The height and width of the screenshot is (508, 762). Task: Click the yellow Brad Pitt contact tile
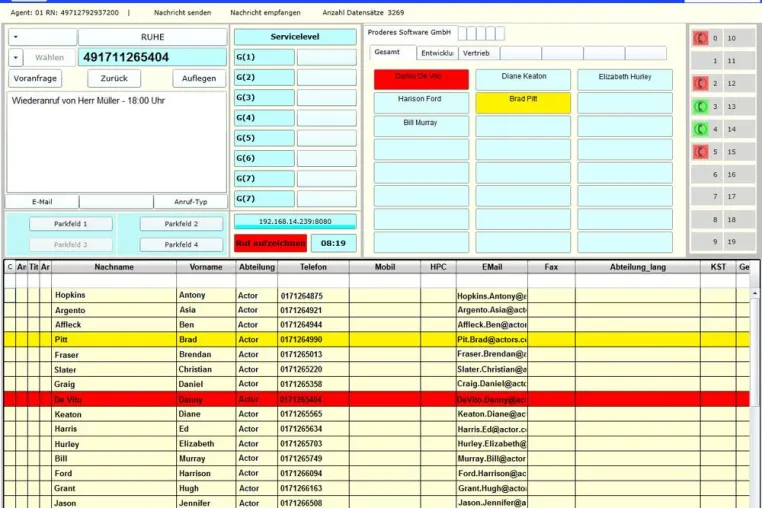[x=523, y=103]
